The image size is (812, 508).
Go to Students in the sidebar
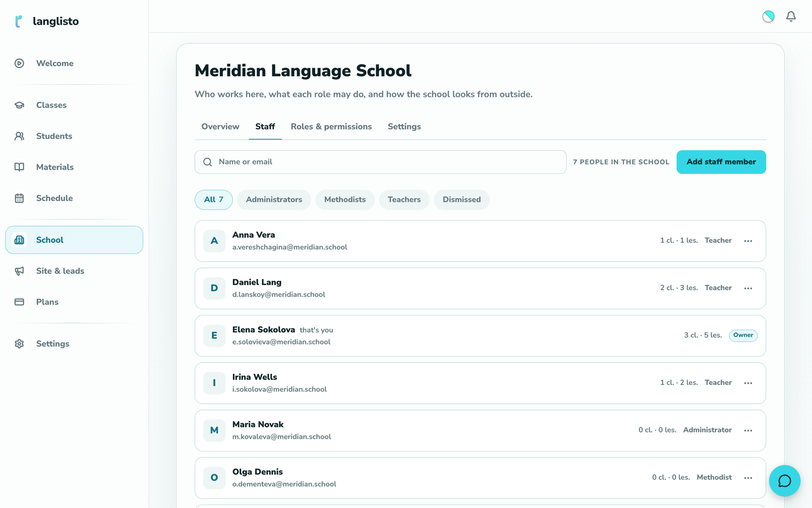click(x=74, y=136)
